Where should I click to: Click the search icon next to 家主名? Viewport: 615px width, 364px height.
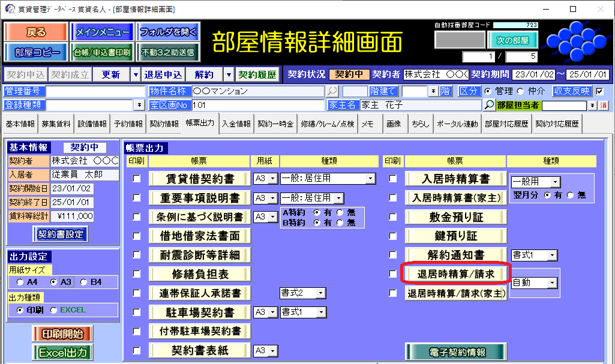[x=490, y=105]
